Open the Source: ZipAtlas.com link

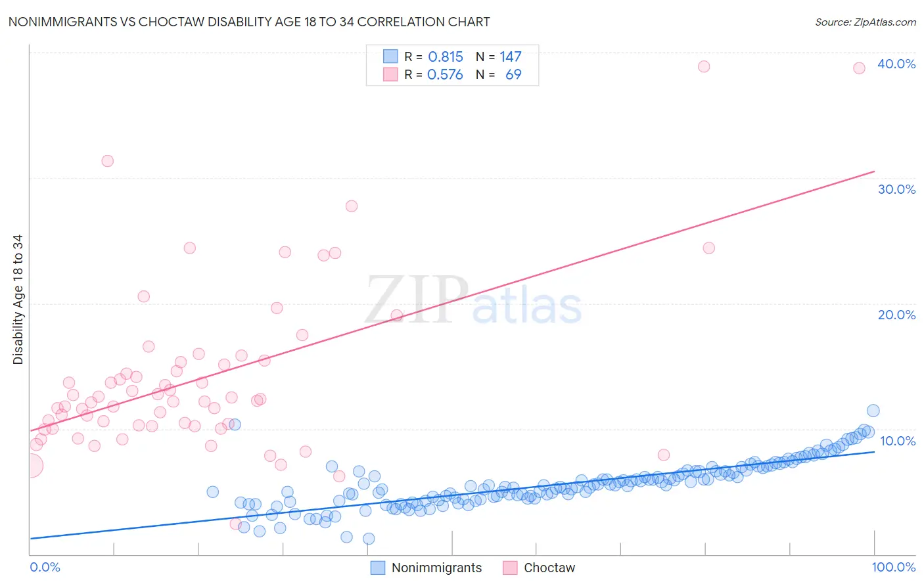click(866, 22)
